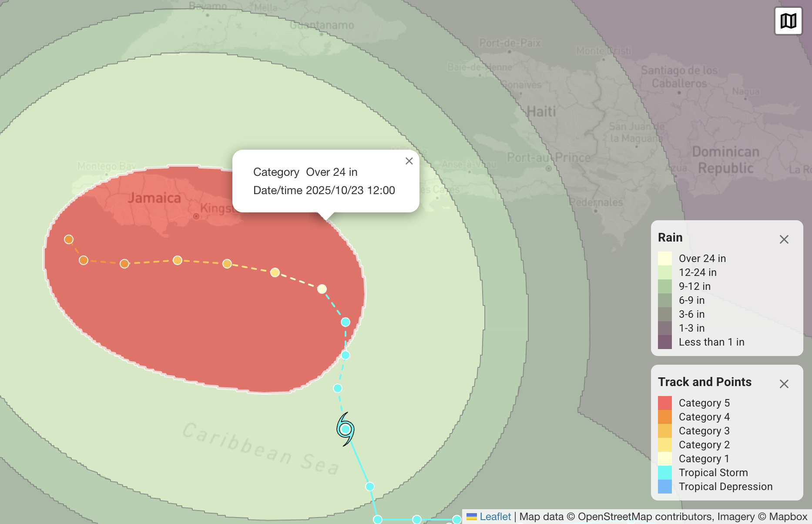Click the Less than 1 in swatch
Viewport: 812px width, 524px height.
(x=665, y=342)
